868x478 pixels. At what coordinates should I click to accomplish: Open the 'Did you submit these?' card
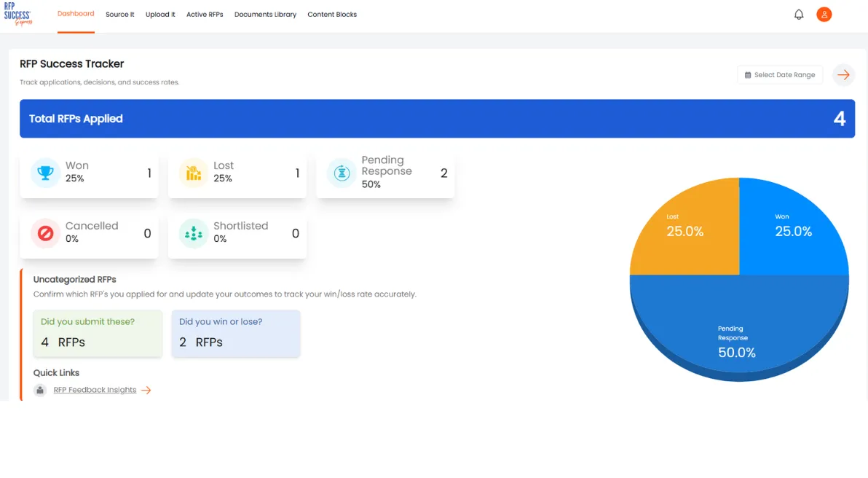pyautogui.click(x=98, y=333)
